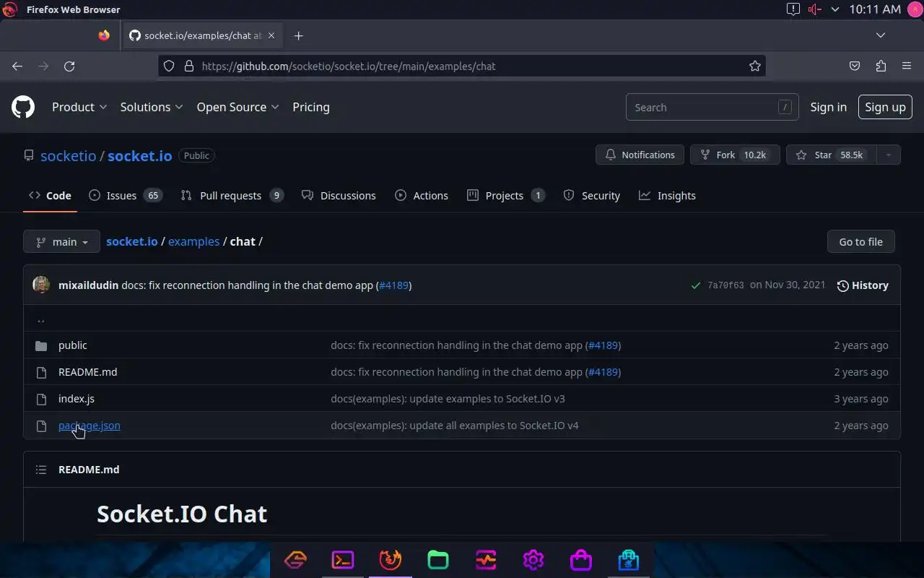Expand the Product menu
Viewport: 924px width, 578px height.
click(79, 107)
